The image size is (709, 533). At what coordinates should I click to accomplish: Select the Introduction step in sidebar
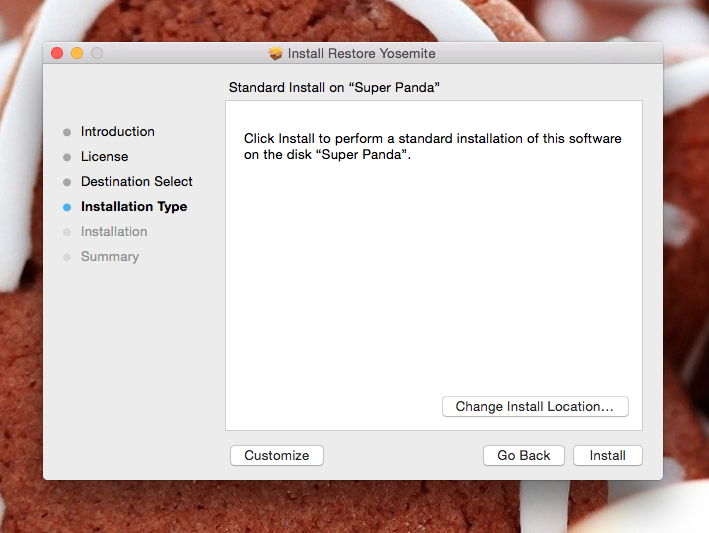point(118,132)
